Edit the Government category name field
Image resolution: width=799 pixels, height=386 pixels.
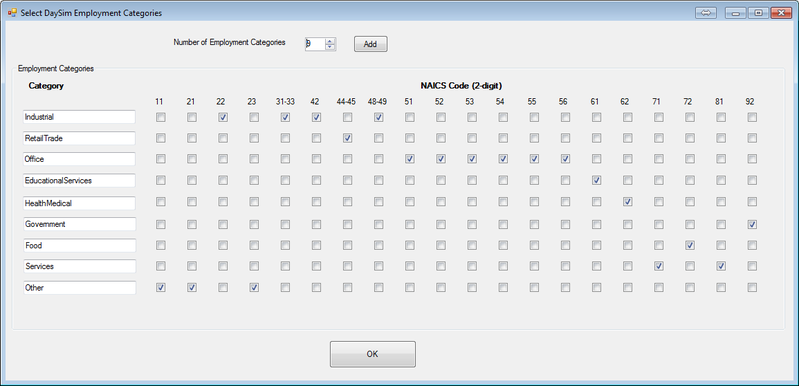click(x=79, y=224)
